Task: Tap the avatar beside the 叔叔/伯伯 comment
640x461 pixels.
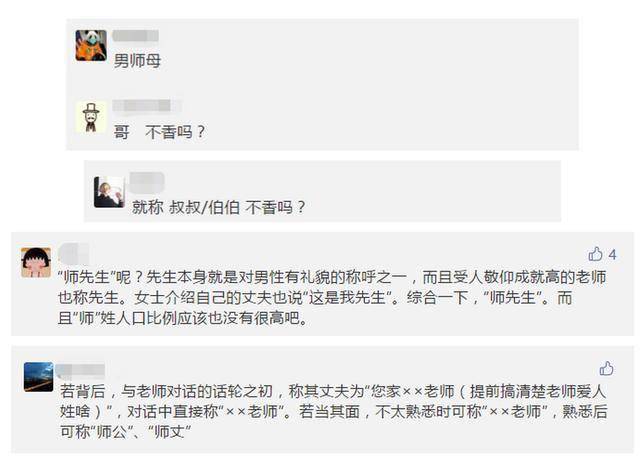Action: click(x=109, y=192)
